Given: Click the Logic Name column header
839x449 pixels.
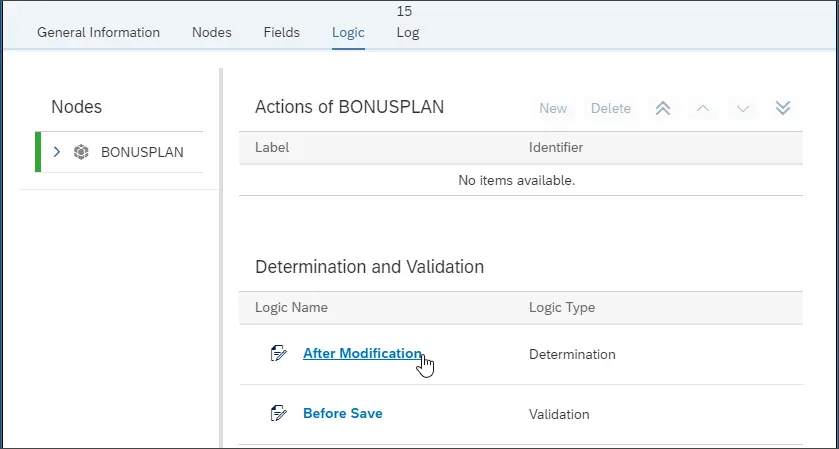Looking at the screenshot, I should [x=291, y=307].
